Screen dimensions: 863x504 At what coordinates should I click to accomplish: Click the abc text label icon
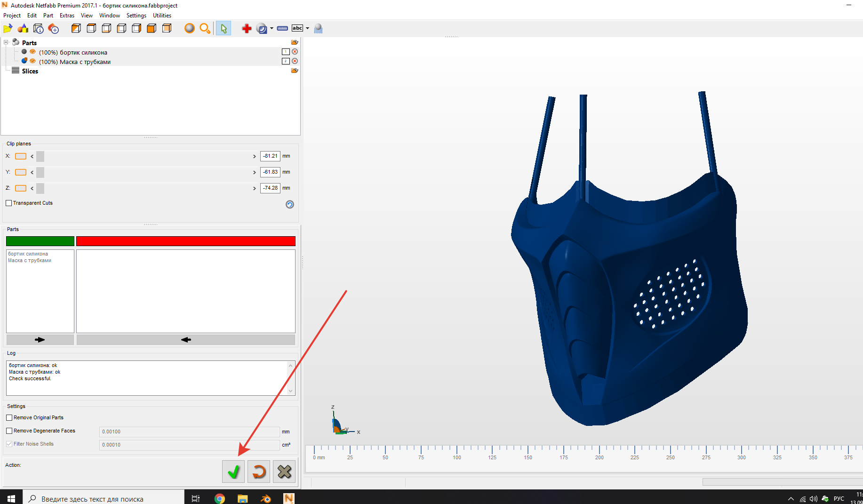[297, 28]
